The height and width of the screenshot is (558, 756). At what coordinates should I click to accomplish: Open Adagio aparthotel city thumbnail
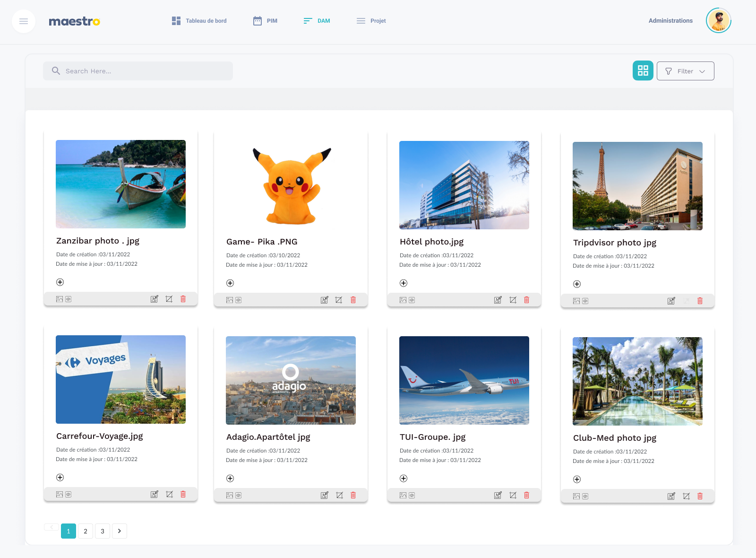291,380
